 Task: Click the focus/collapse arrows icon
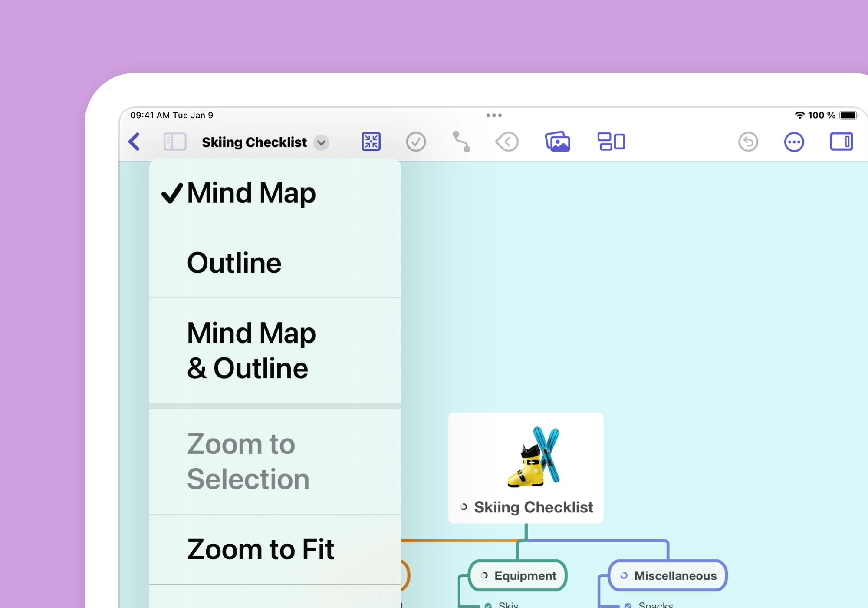pyautogui.click(x=371, y=142)
